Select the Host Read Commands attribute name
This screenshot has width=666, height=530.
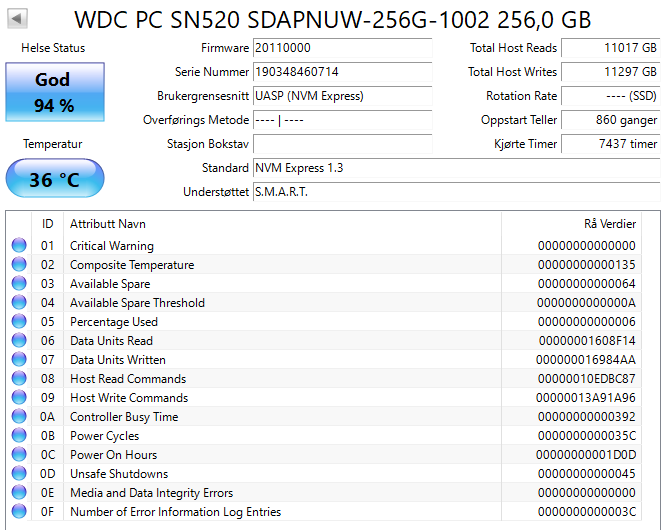[x=128, y=378]
